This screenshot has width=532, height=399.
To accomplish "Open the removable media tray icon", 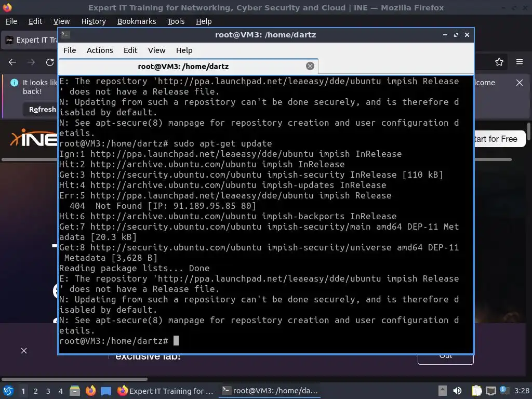I will pyautogui.click(x=442, y=391).
